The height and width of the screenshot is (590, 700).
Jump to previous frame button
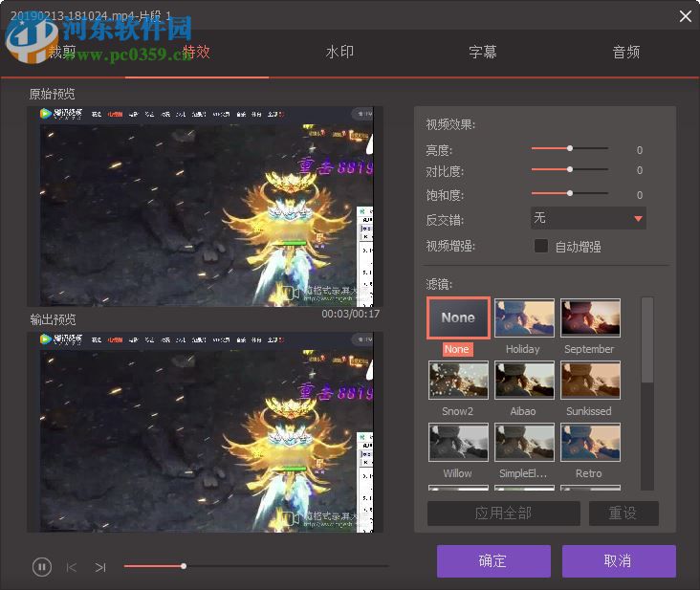tap(71, 567)
